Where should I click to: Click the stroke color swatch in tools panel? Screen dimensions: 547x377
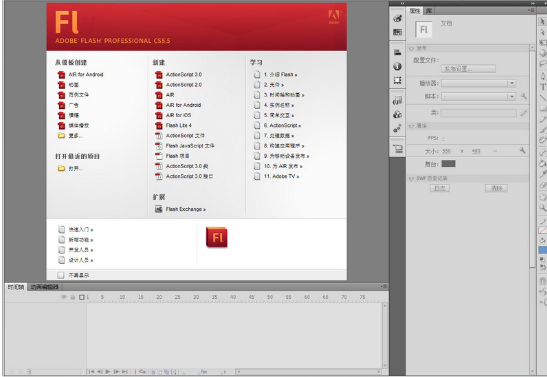(543, 230)
